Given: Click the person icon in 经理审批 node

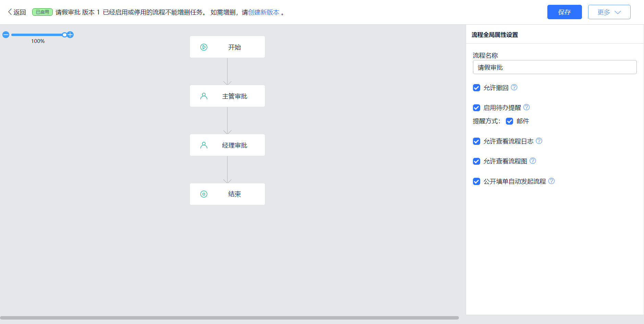Looking at the screenshot, I should (204, 145).
